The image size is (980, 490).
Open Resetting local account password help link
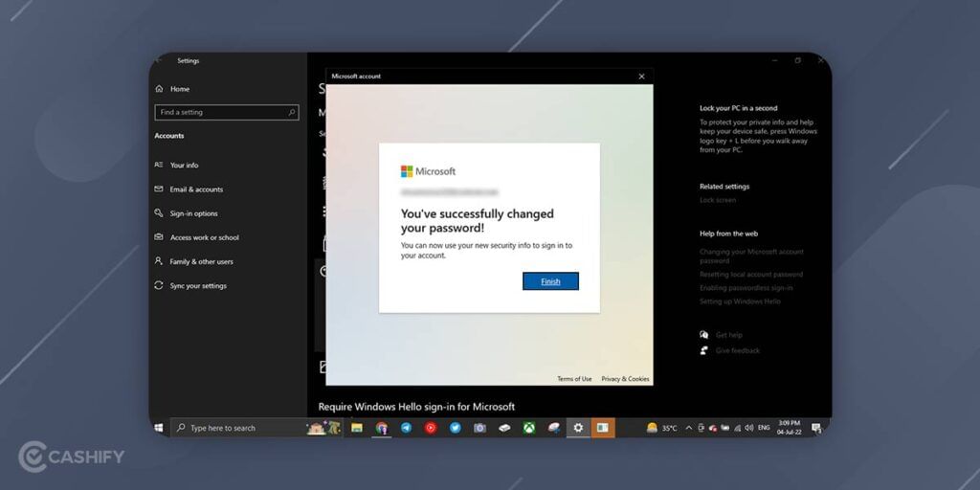[x=751, y=275]
